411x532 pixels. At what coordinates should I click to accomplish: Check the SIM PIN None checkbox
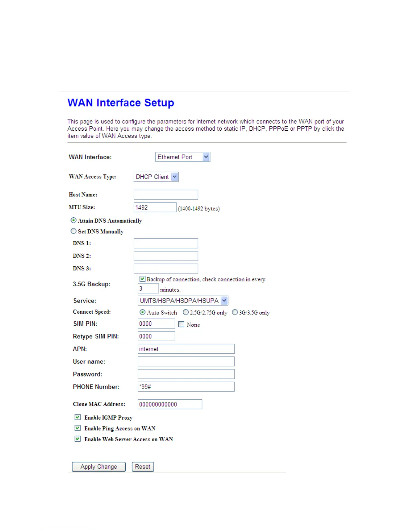coord(181,324)
